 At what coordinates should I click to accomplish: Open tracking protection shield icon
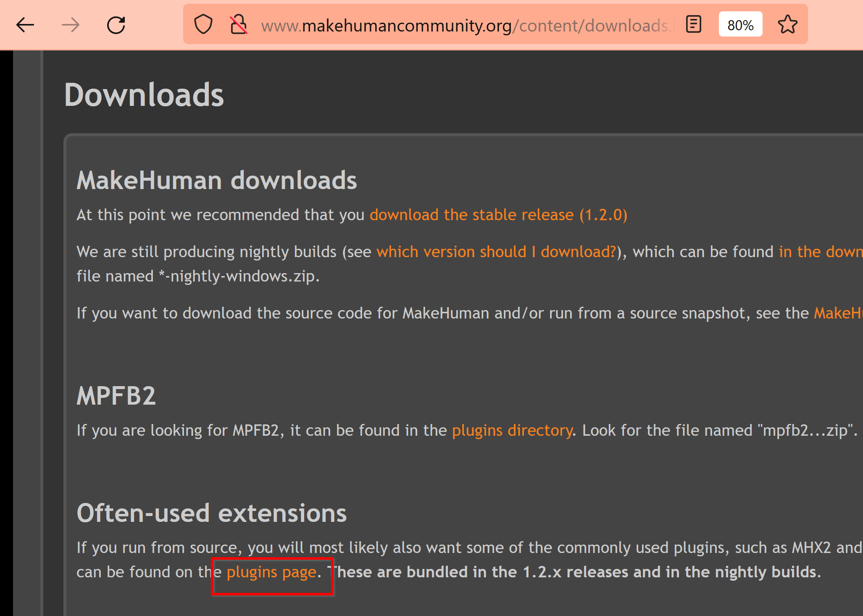[x=203, y=24]
